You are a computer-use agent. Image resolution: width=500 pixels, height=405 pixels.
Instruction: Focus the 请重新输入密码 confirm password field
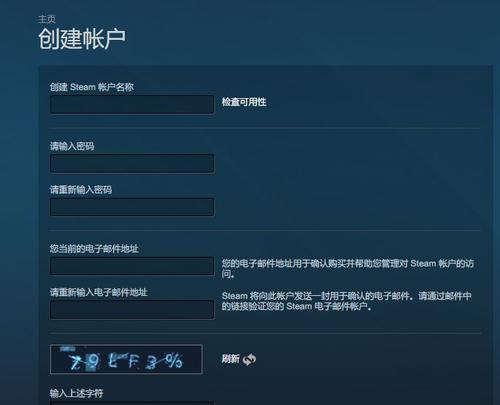[132, 207]
